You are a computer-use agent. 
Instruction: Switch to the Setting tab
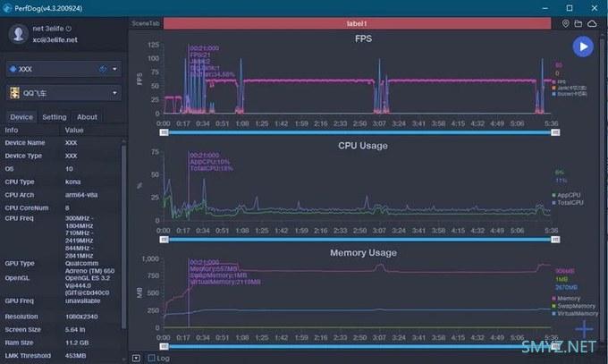coord(55,117)
